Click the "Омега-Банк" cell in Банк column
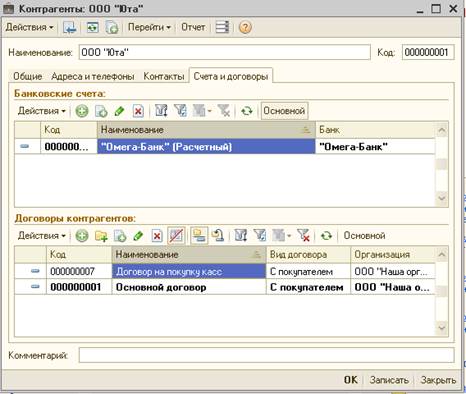Viewport: 466px width, 394px height. coord(375,147)
